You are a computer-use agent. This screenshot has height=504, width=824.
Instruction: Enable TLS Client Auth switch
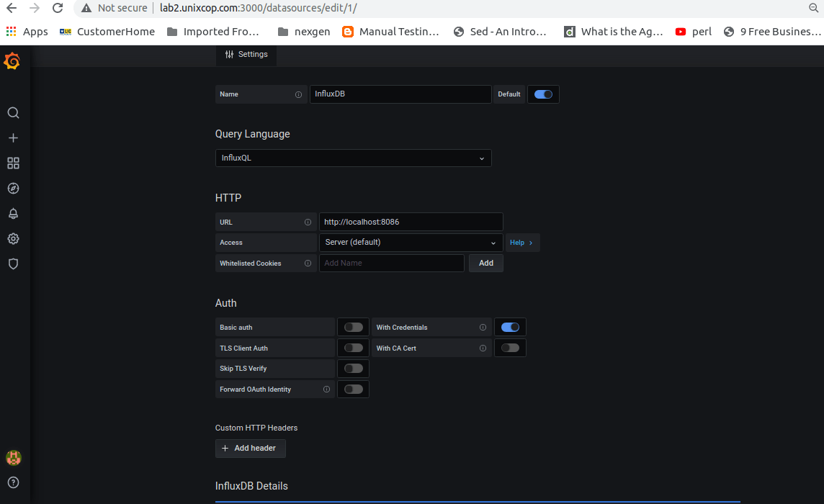[x=354, y=348]
